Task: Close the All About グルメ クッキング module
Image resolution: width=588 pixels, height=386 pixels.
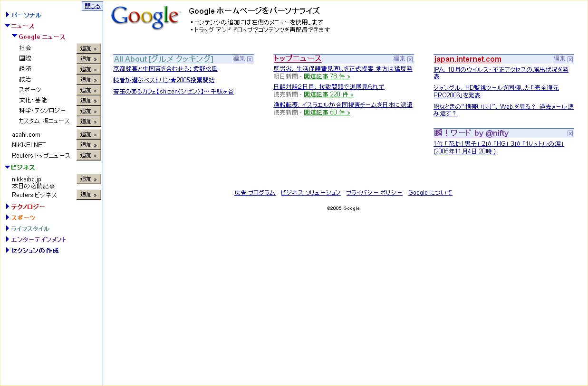Action: pos(250,59)
